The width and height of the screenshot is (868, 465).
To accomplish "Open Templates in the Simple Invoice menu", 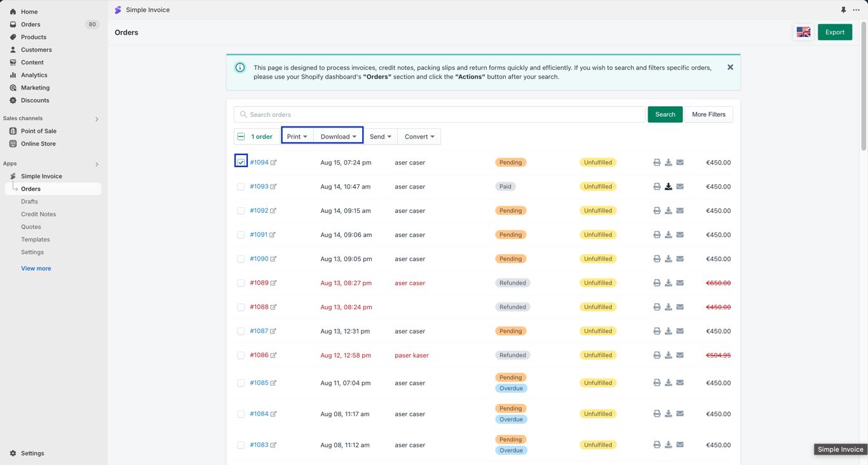I will click(x=36, y=239).
